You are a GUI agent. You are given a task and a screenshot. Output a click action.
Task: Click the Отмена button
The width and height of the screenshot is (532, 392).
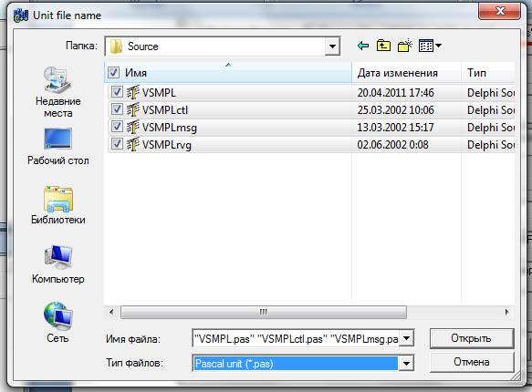tap(472, 362)
